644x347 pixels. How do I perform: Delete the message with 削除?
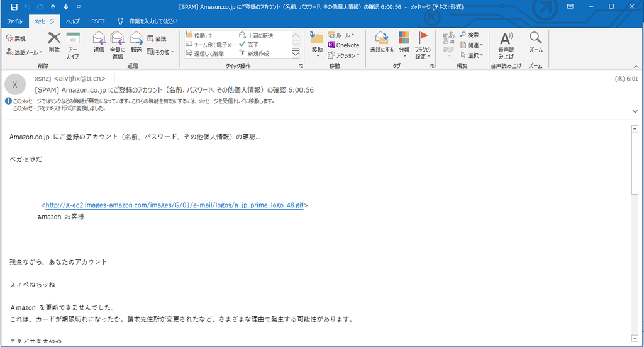click(54, 43)
